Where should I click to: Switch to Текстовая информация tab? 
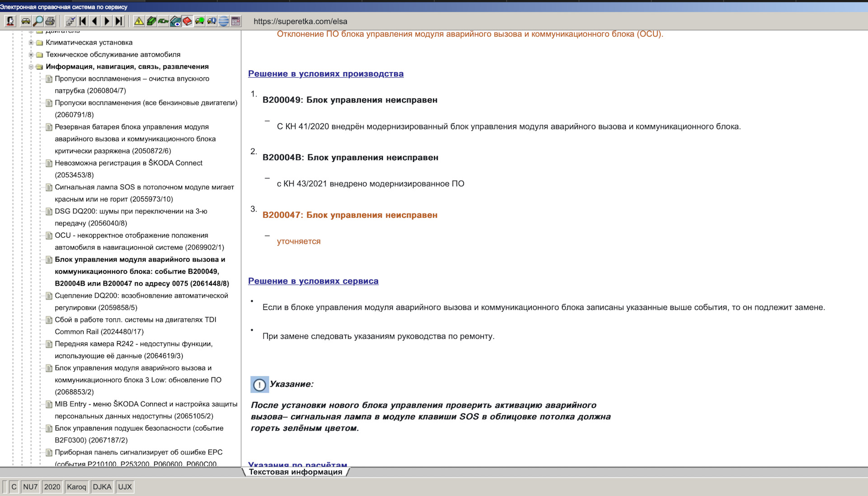(x=296, y=472)
